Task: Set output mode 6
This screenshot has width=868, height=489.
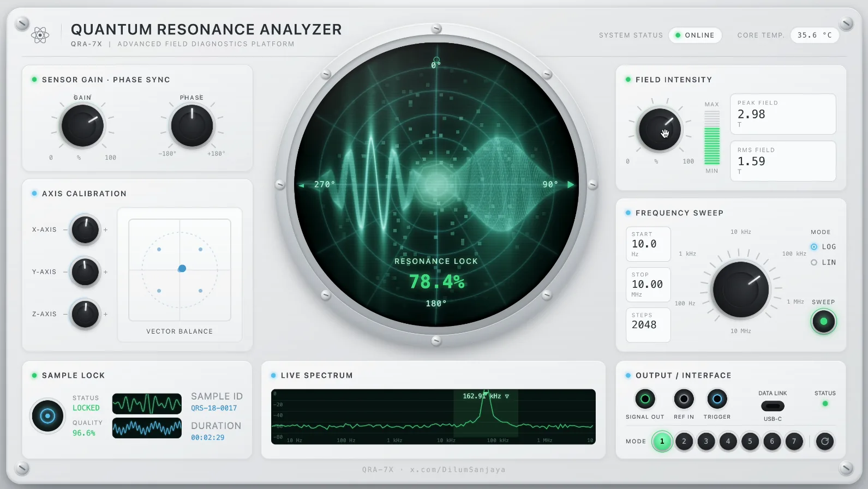Action: [772, 441]
